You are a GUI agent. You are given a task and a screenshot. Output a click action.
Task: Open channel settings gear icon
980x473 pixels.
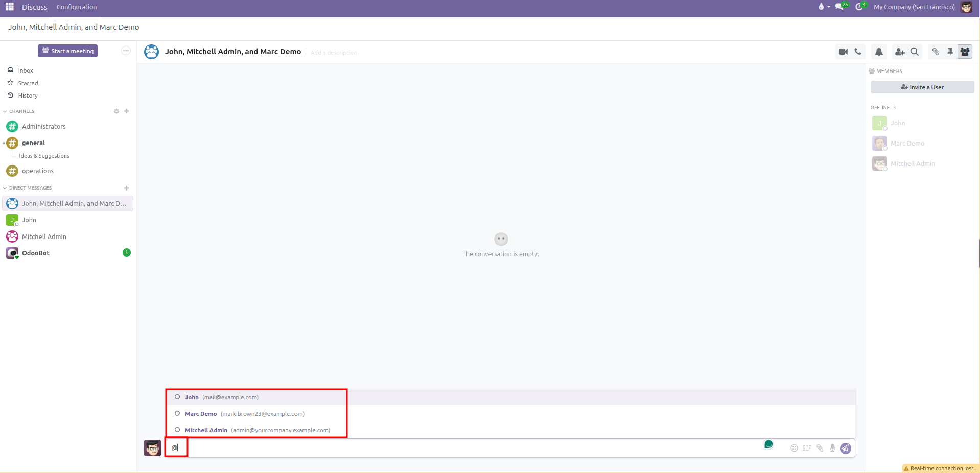point(116,111)
